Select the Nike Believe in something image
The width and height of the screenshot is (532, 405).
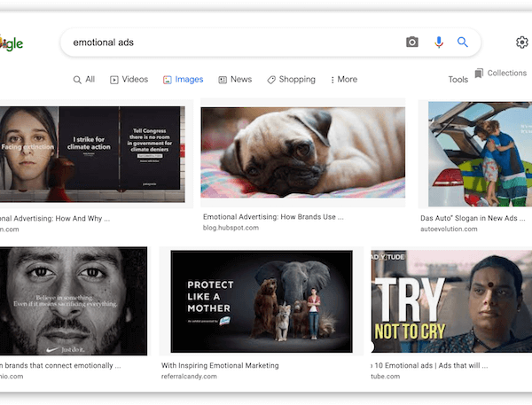coord(74,301)
